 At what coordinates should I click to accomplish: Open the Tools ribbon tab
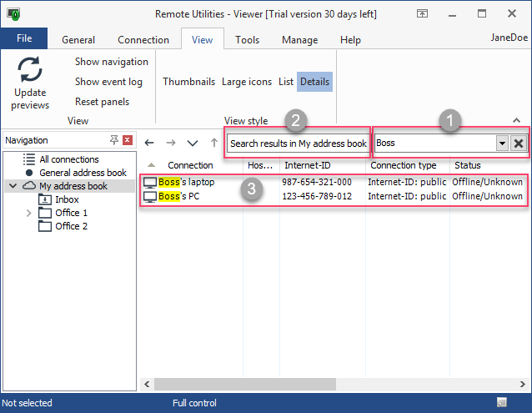click(247, 39)
